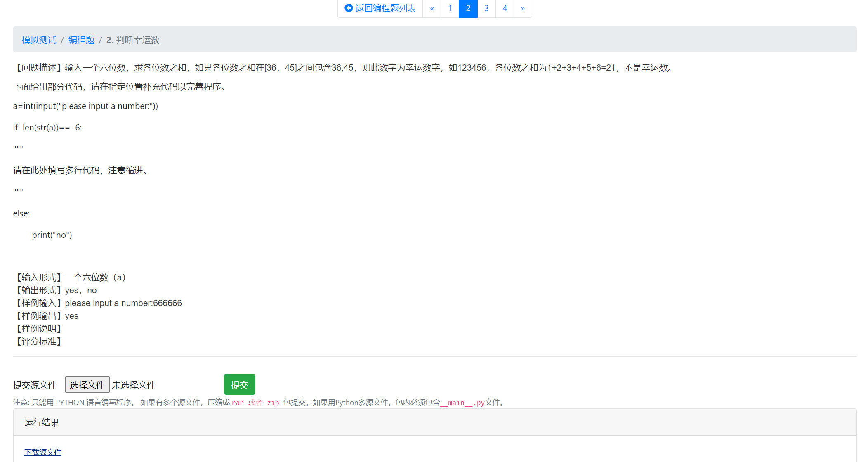Image resolution: width=868 pixels, height=462 pixels.
Task: Select the problem title 2. 判断幸运数
Action: tap(133, 40)
